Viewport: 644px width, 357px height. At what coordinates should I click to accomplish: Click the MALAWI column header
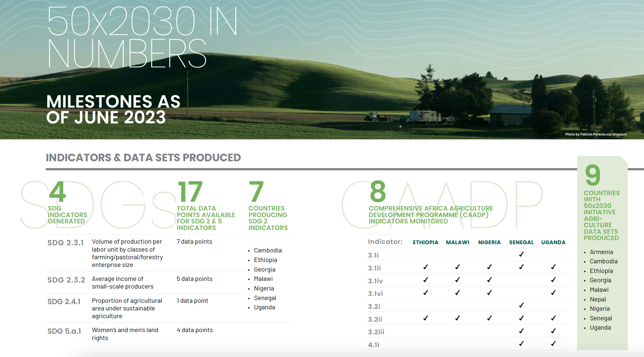pyautogui.click(x=458, y=242)
